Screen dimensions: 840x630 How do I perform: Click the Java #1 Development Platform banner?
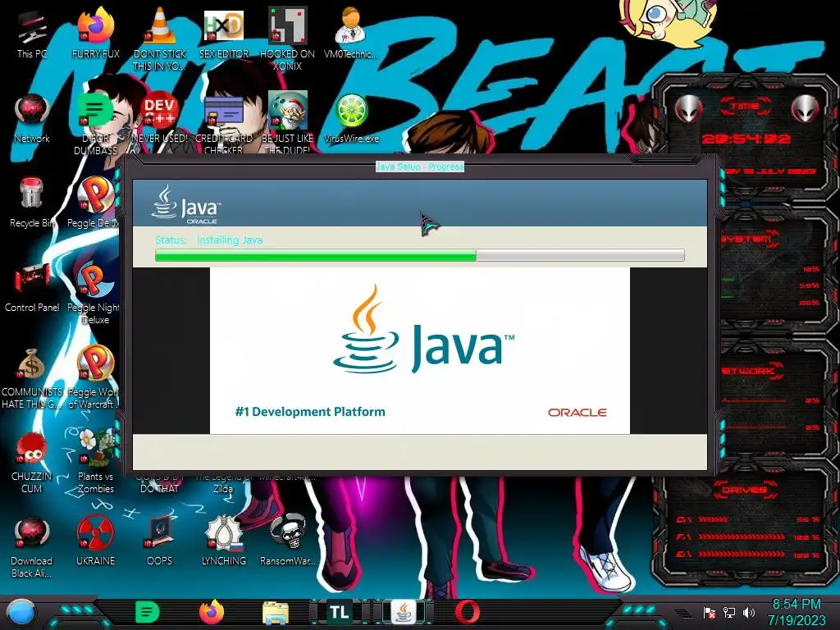pos(419,350)
